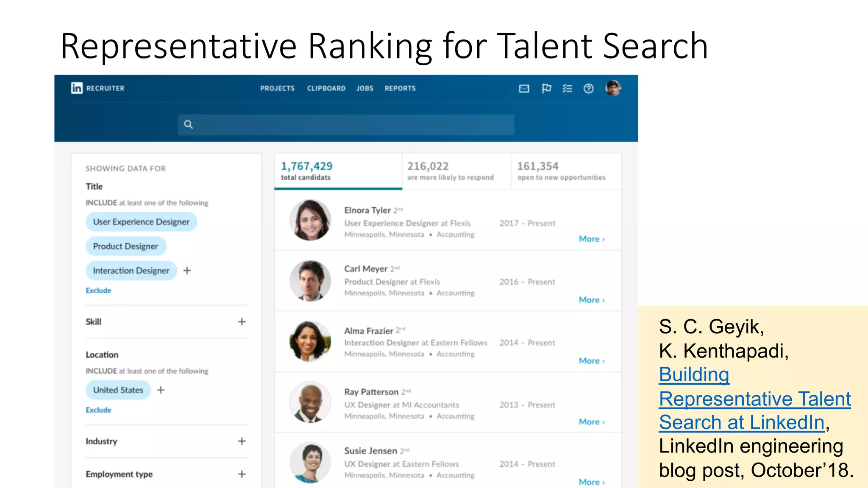868x488 pixels.
Task: Click the name Elnora Tyler
Action: [367, 210]
